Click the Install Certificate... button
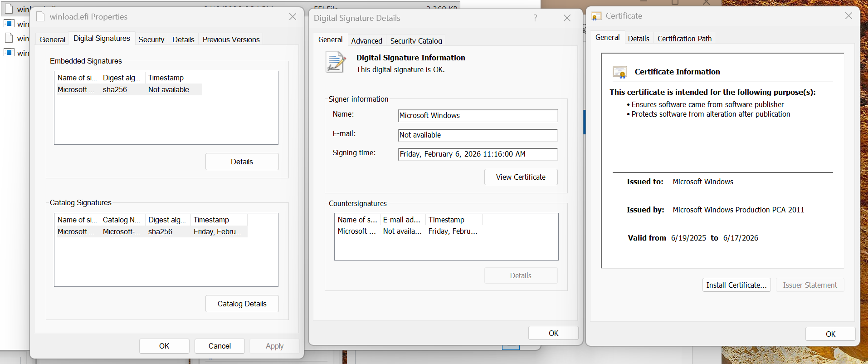The width and height of the screenshot is (868, 364). [736, 285]
